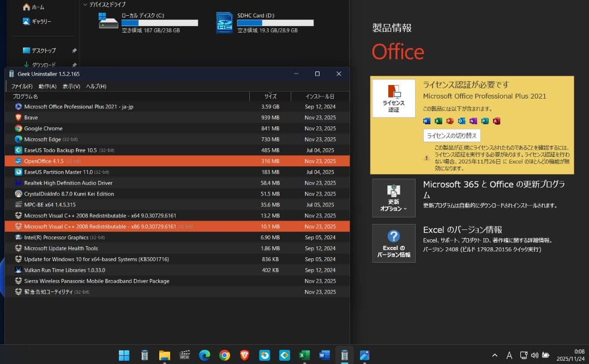Launch Brave from the taskbar
The height and width of the screenshot is (364, 589).
[x=244, y=355]
